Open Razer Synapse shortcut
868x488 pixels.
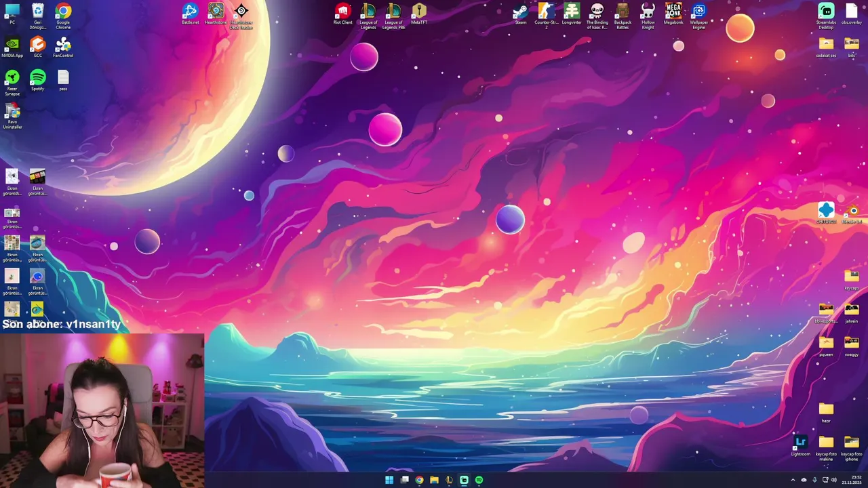click(x=12, y=82)
